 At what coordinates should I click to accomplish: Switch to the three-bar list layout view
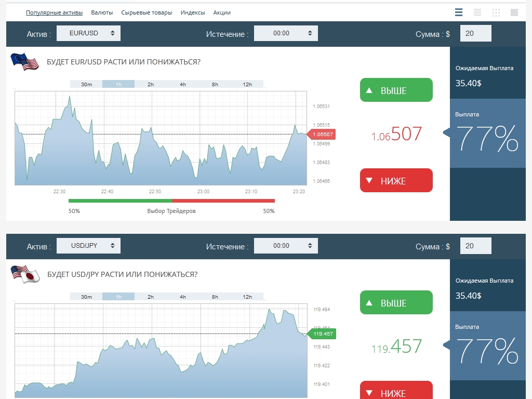pos(458,12)
